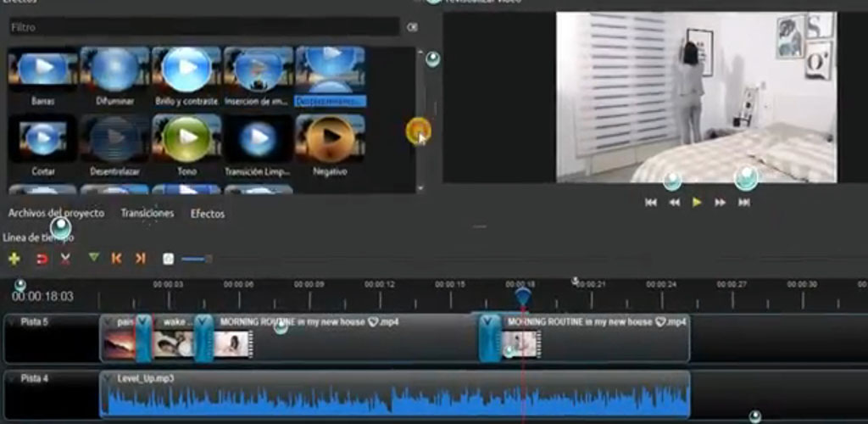The width and height of the screenshot is (868, 424).
Task: Open the menu arrow of the transition after the 'wake' clip
Action: click(203, 321)
